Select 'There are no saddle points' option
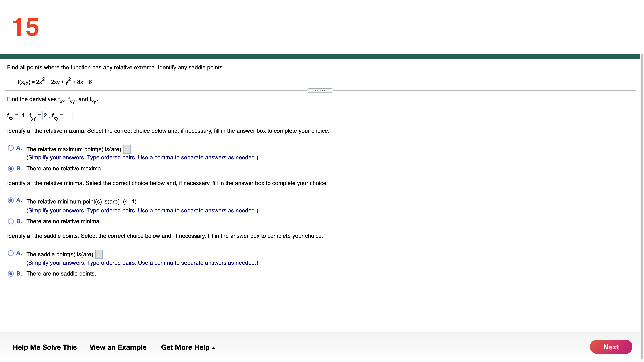This screenshot has height=362, width=644. (11, 274)
